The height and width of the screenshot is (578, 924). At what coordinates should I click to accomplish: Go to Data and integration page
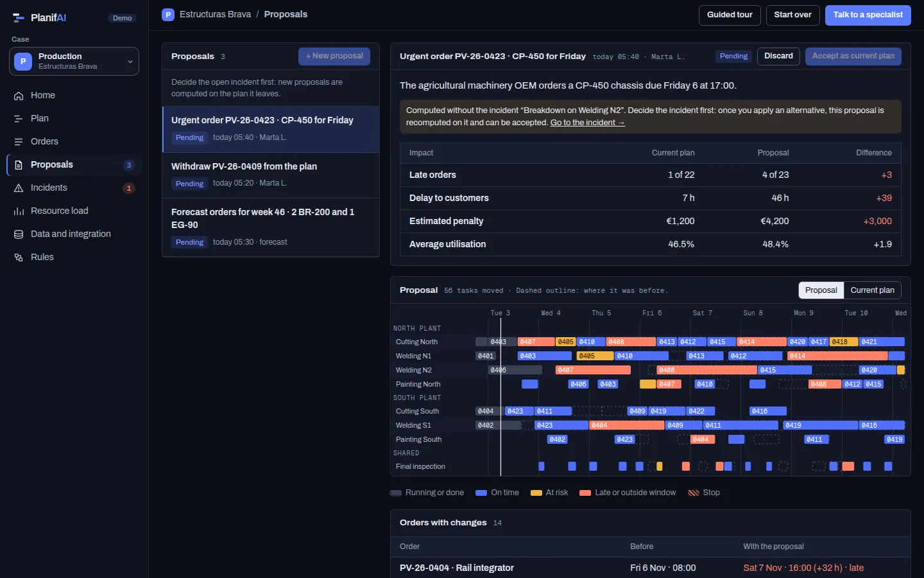click(x=74, y=234)
